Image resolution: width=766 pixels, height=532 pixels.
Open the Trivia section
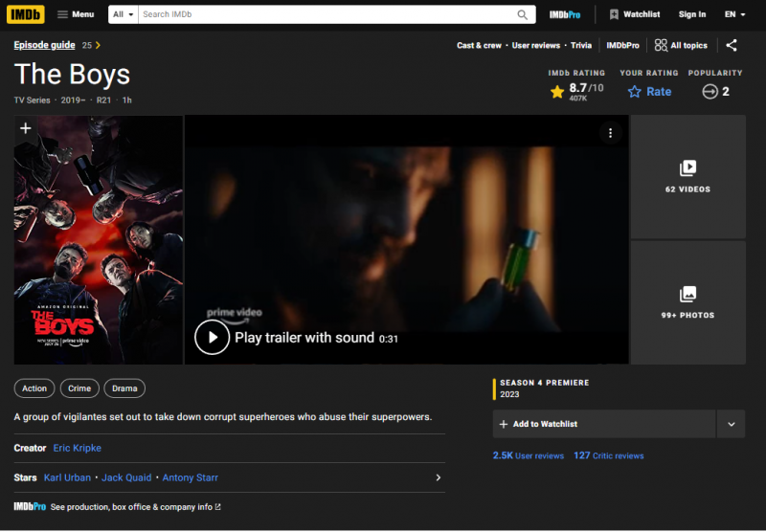coord(581,45)
